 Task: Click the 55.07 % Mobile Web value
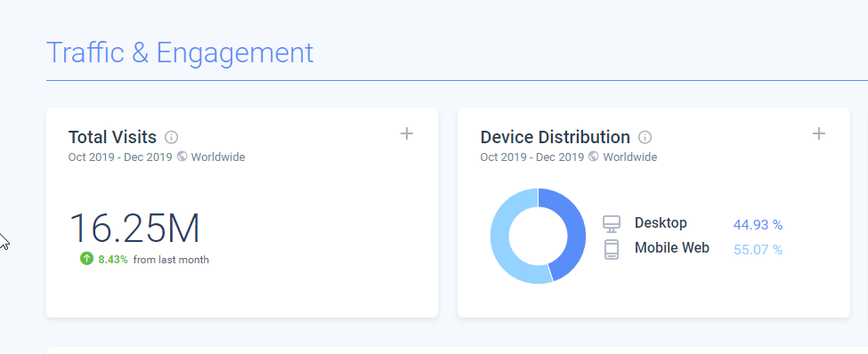coord(758,250)
